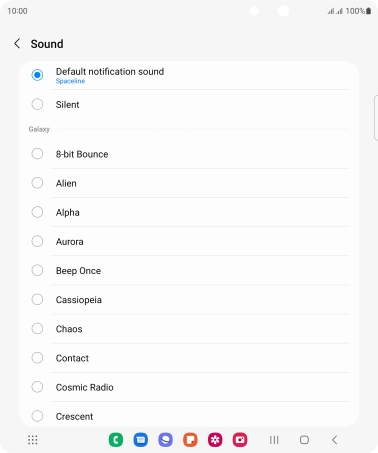Go back using the Sound header arrow
Screen dimensions: 378x453
point(17,43)
